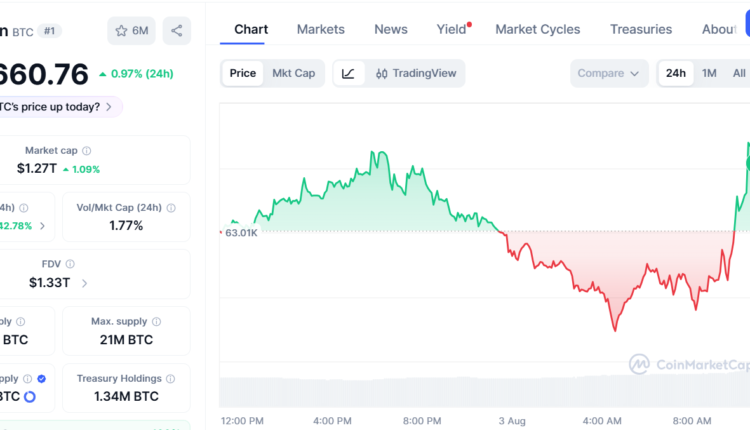Select the line chart icon view
Screen dimensions: 750x430
click(x=348, y=73)
